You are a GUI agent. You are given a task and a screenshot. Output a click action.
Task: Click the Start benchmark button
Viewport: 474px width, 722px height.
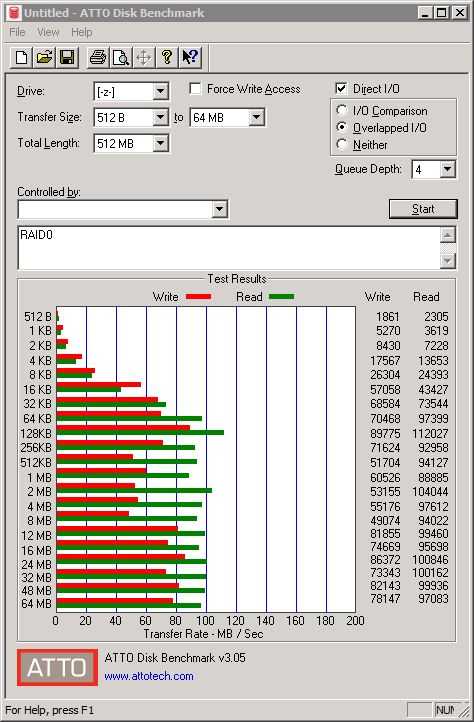[423, 209]
